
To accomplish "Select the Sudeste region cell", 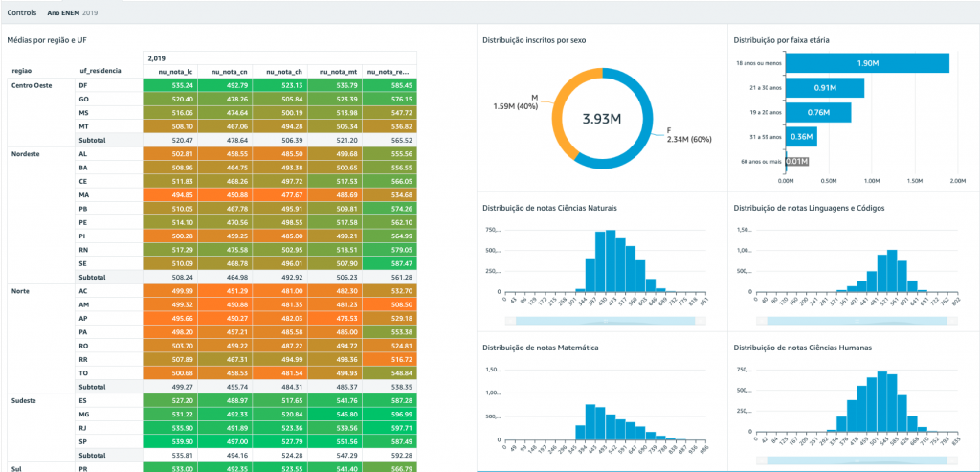I will click(25, 399).
